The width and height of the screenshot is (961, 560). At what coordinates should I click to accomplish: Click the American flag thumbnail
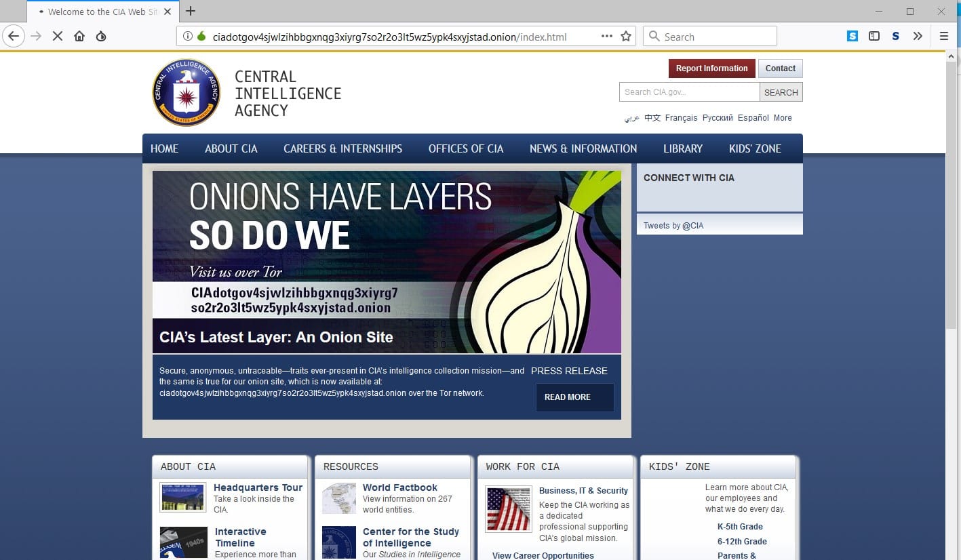[x=509, y=508]
